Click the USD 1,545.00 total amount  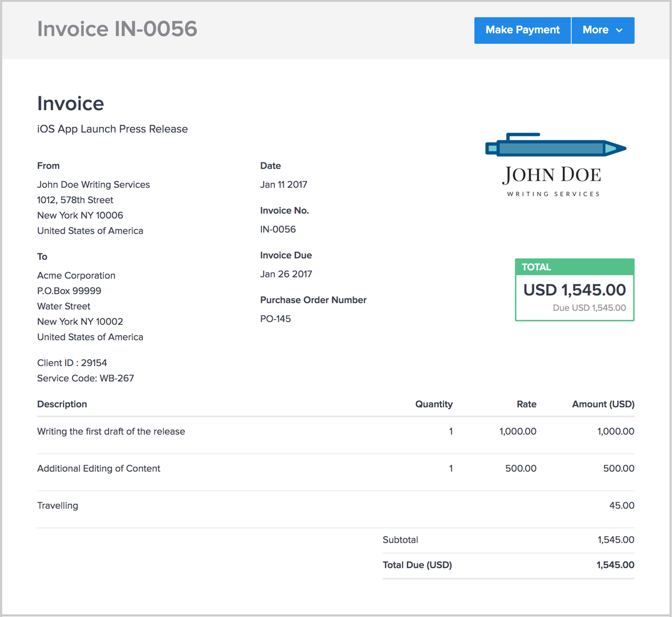[x=574, y=290]
